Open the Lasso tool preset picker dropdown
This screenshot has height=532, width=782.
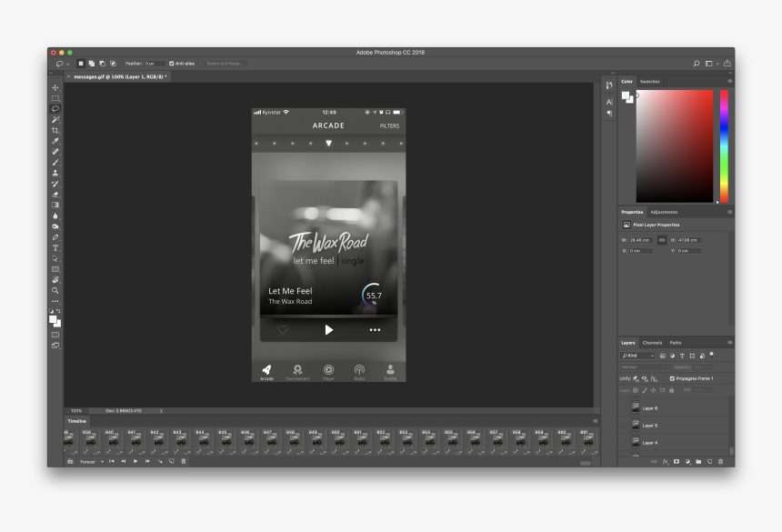point(68,65)
